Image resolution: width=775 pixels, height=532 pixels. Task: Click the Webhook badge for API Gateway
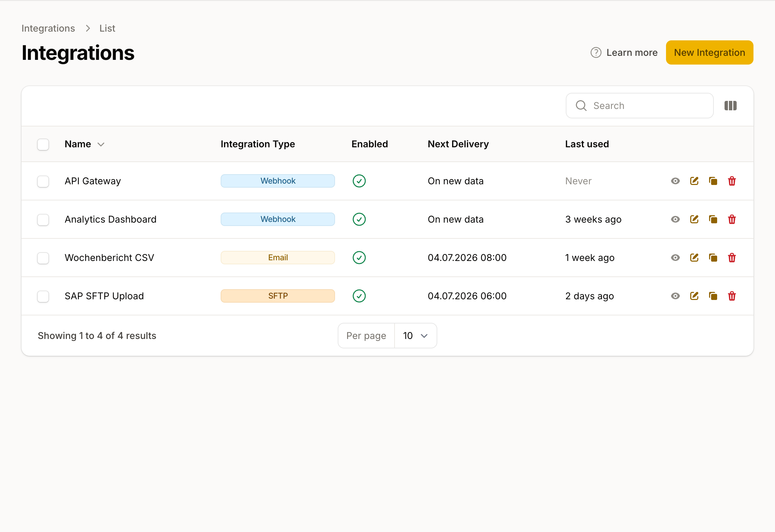pyautogui.click(x=278, y=181)
